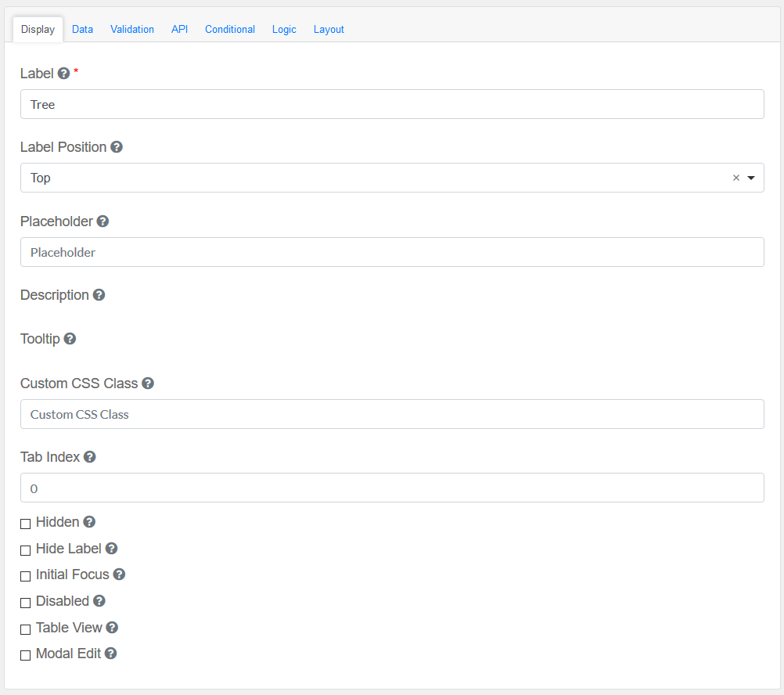Click the Label text field containing Tree
Viewport: 784px width, 695px height.
click(391, 104)
